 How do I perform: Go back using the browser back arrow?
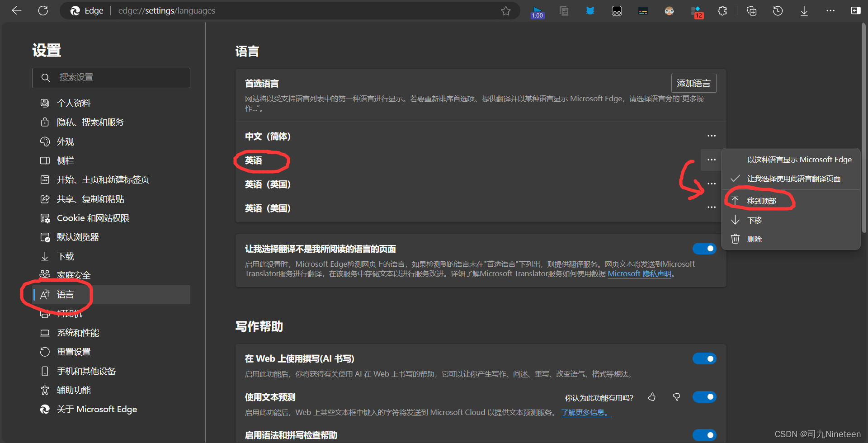click(x=17, y=11)
